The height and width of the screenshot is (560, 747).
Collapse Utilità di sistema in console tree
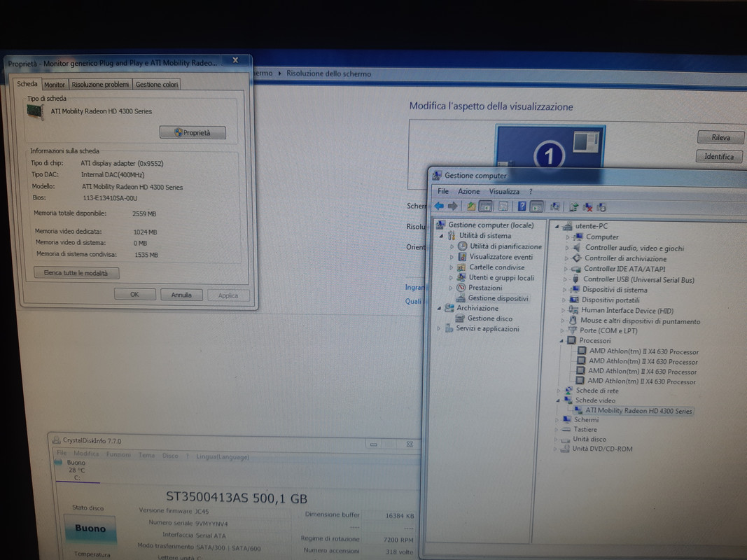[441, 236]
